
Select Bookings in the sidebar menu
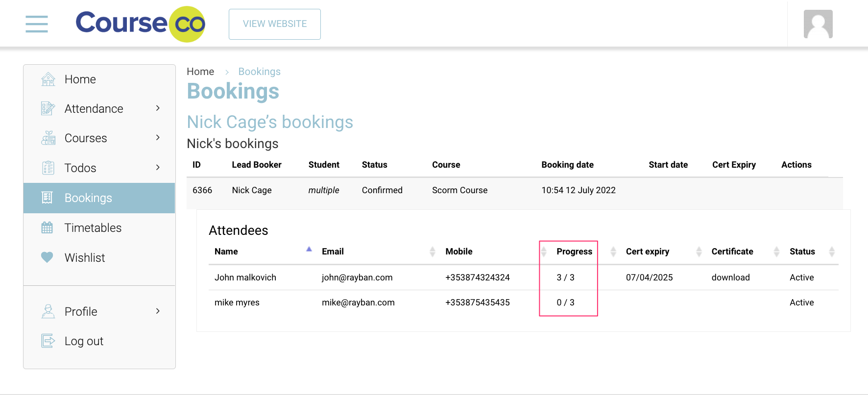pos(88,198)
